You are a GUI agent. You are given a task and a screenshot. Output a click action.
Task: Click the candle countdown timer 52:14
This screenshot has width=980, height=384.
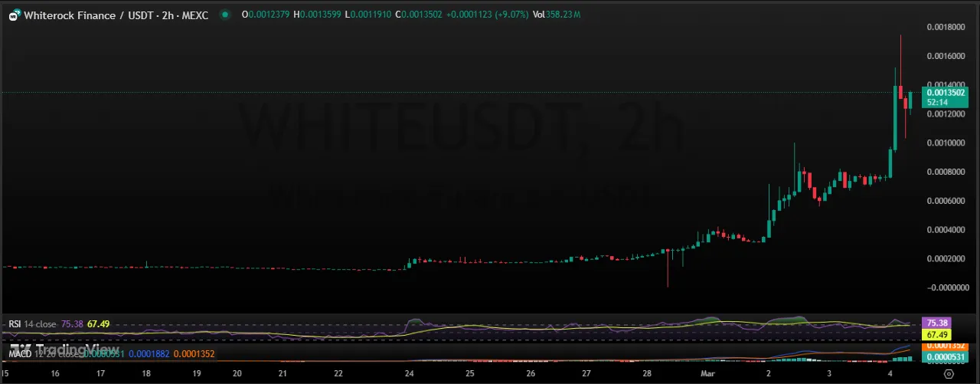[x=937, y=101]
